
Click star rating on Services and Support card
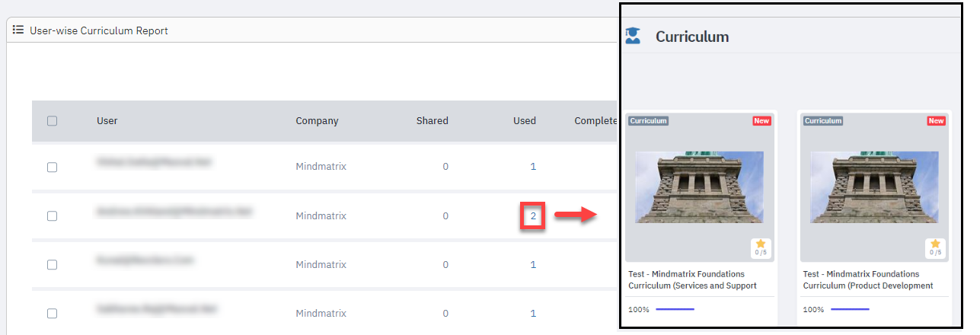click(758, 247)
